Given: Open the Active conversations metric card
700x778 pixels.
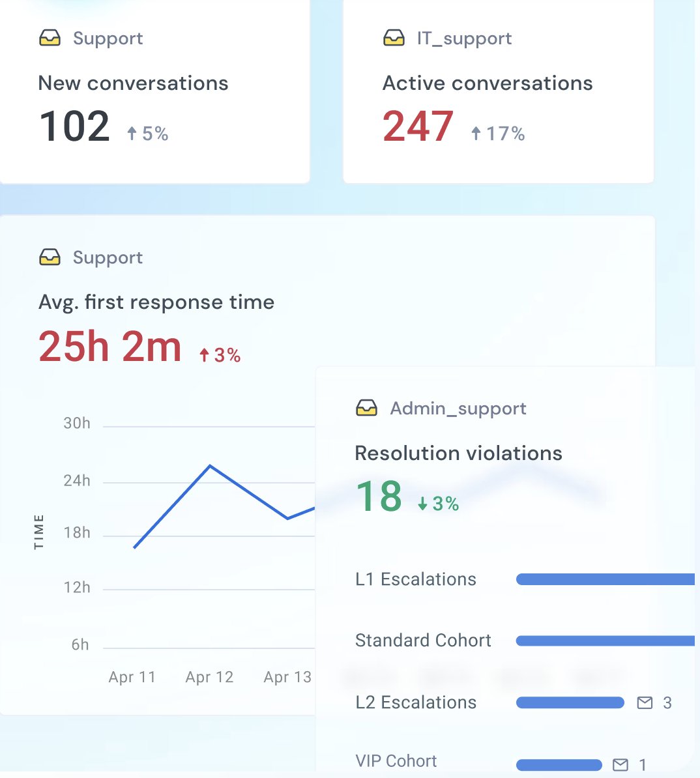Looking at the screenshot, I should point(488,83).
